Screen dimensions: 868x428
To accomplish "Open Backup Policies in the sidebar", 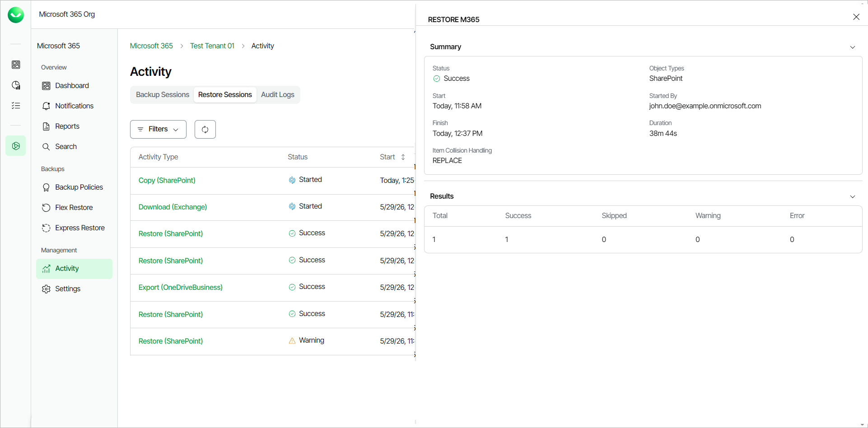I will (x=74, y=187).
